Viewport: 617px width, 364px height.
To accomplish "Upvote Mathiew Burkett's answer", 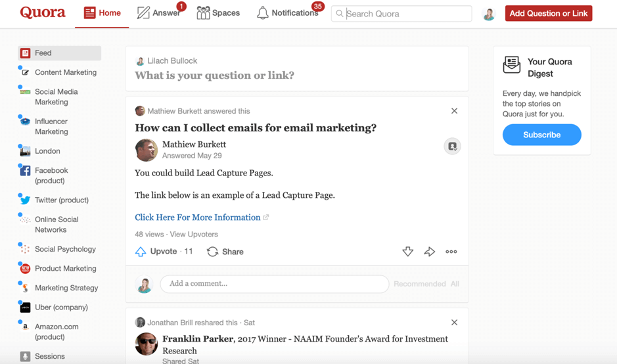I will click(x=164, y=252).
